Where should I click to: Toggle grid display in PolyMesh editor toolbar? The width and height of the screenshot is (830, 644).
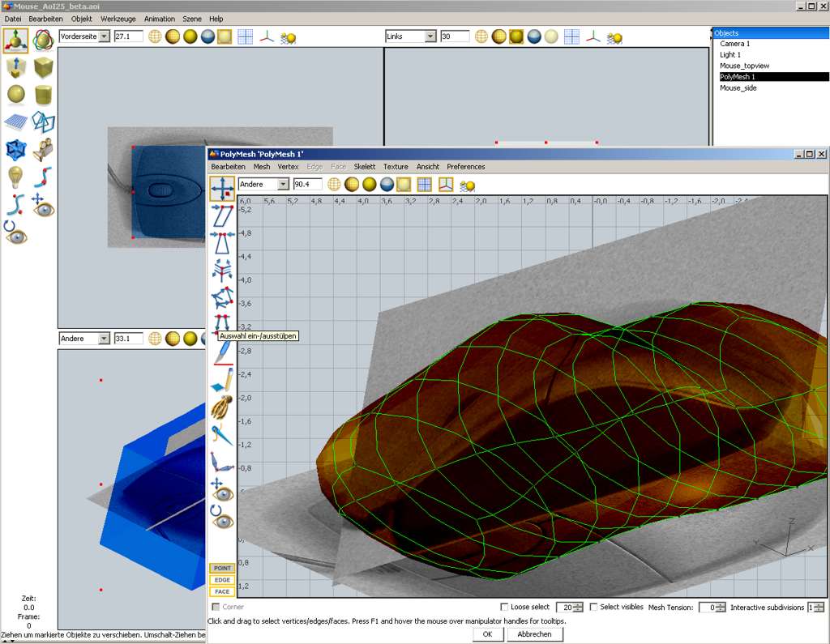coord(424,184)
